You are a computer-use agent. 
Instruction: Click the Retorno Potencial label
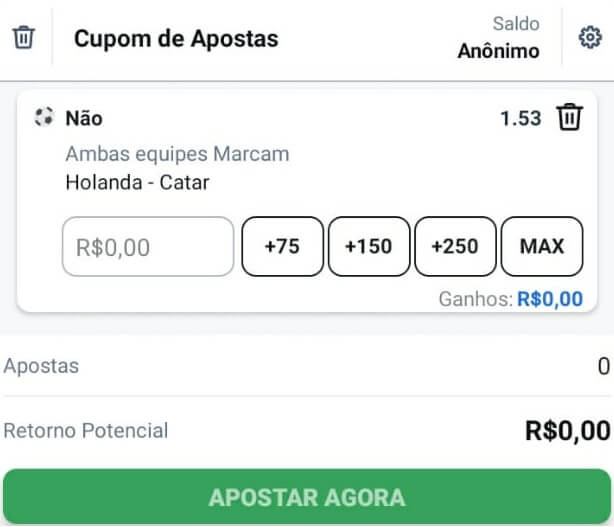pos(86,431)
